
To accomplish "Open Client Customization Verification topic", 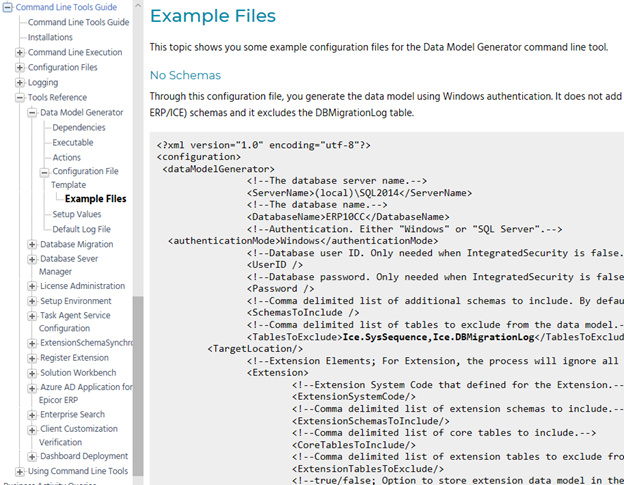I will [x=78, y=436].
